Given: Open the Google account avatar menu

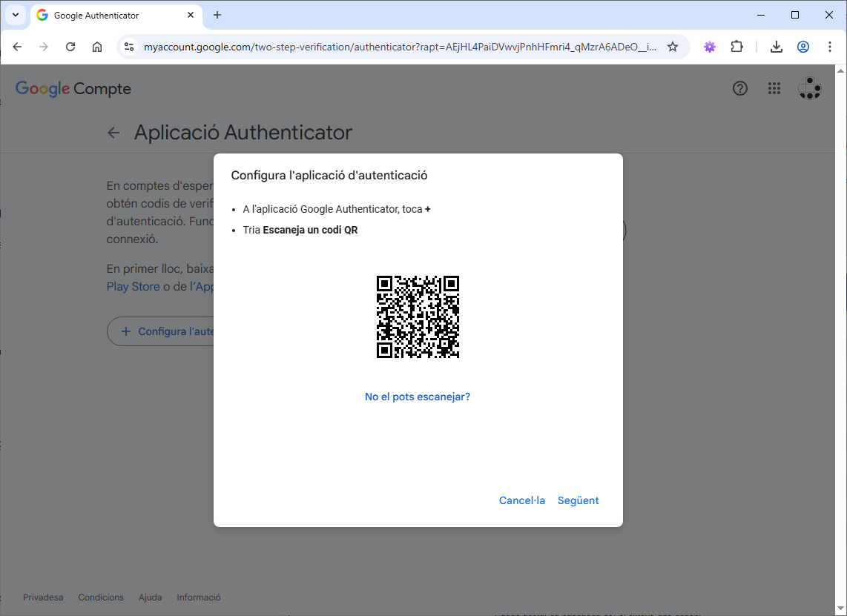Looking at the screenshot, I should coord(809,88).
